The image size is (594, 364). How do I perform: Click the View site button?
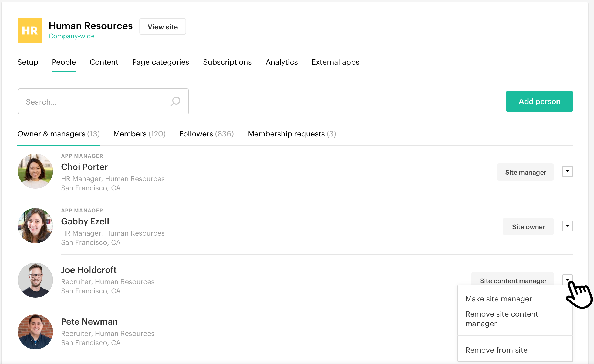point(163,27)
